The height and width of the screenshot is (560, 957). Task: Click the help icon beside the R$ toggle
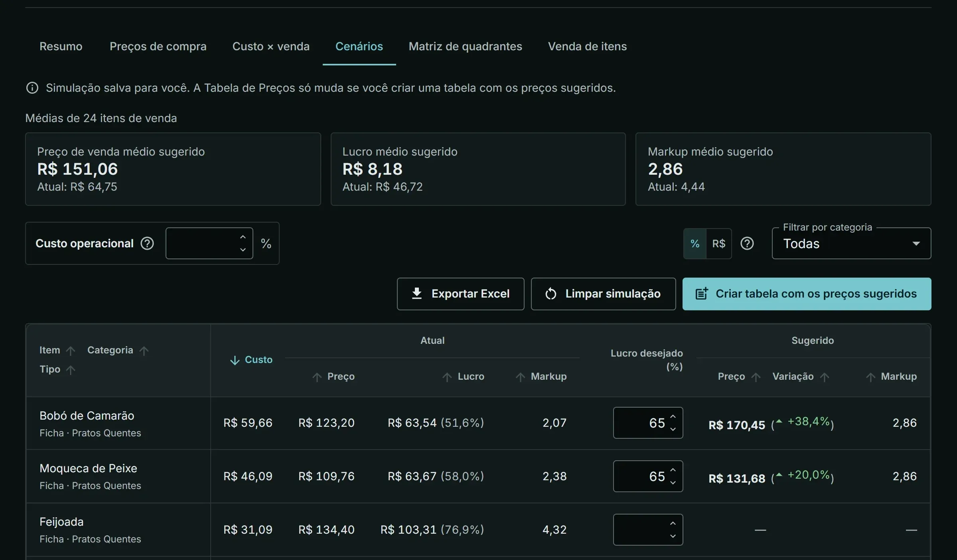pos(747,243)
